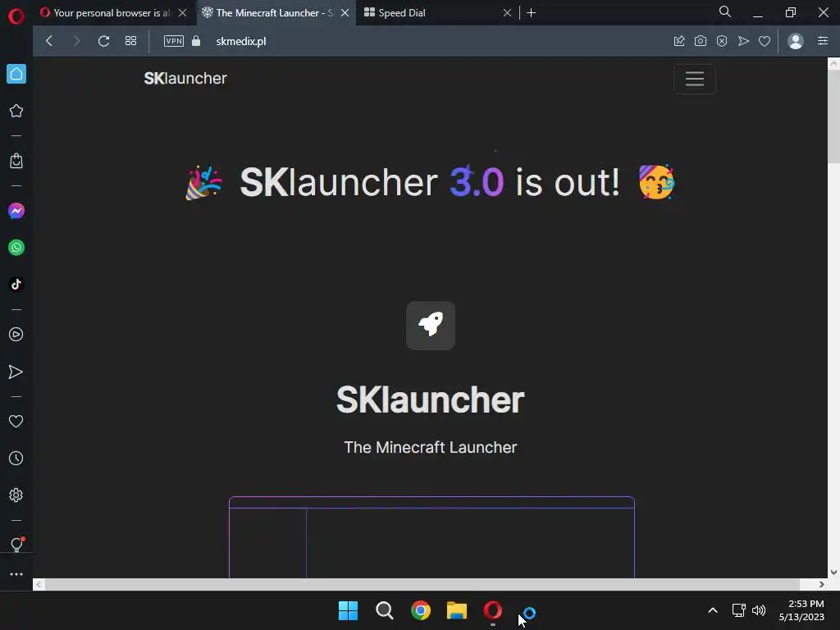Toggle the VPN badge
840x630 pixels.
tap(174, 41)
